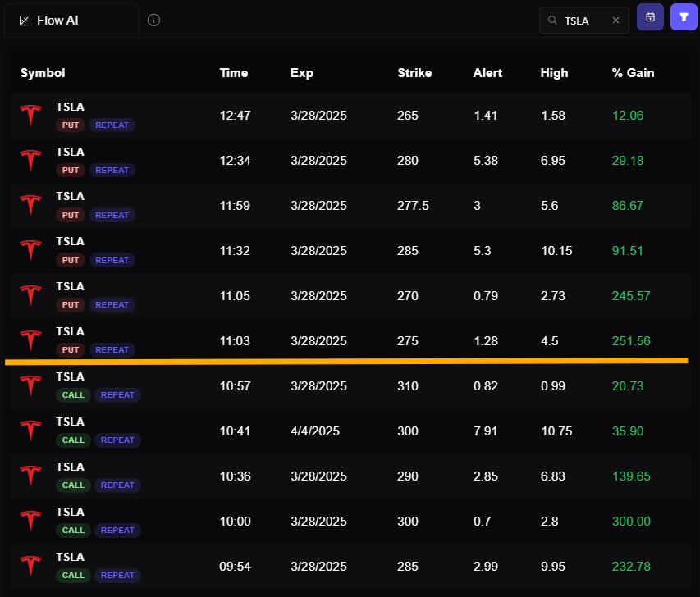
Task: Click the 277.5 strike value
Action: point(413,205)
